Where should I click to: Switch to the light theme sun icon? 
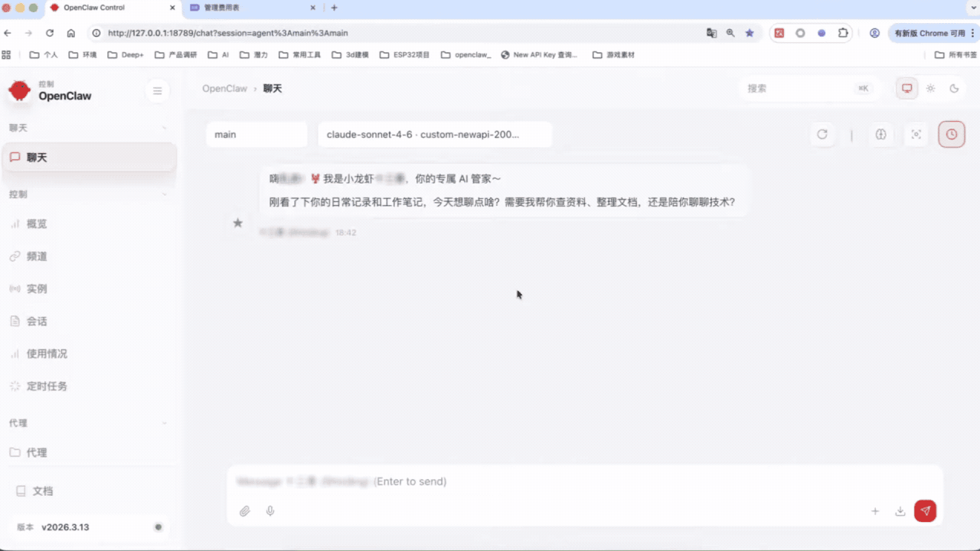click(x=930, y=89)
